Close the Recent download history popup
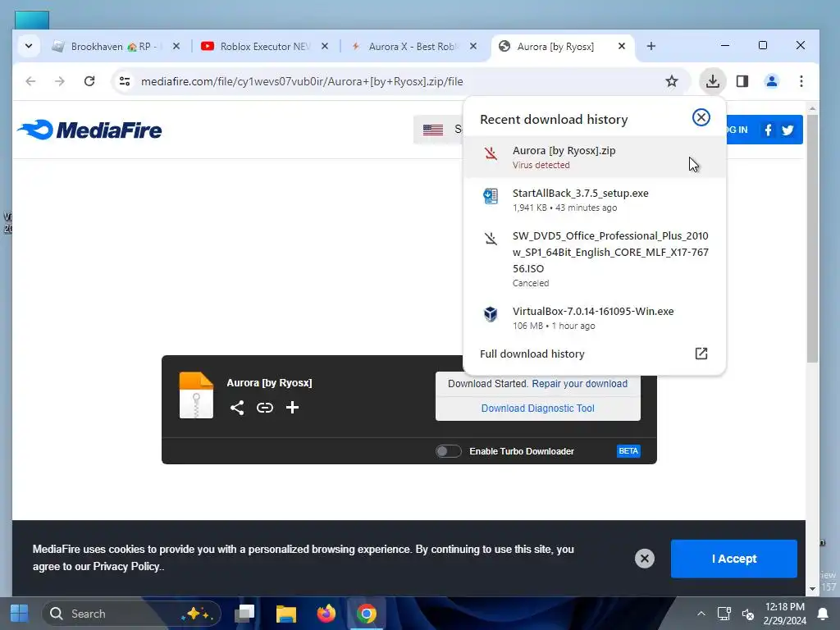Screen dimensions: 840x630 click(x=701, y=117)
